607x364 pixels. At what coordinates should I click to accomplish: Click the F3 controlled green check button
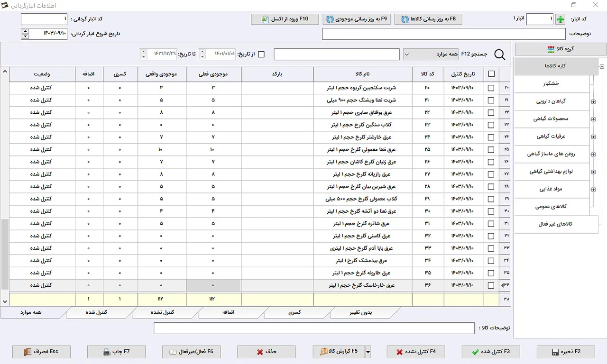(491, 352)
